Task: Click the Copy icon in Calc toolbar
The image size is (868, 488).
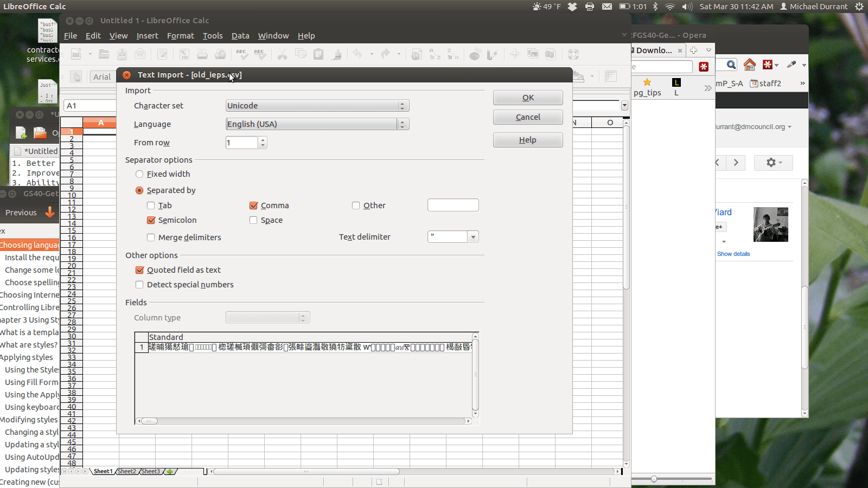Action: click(x=301, y=54)
